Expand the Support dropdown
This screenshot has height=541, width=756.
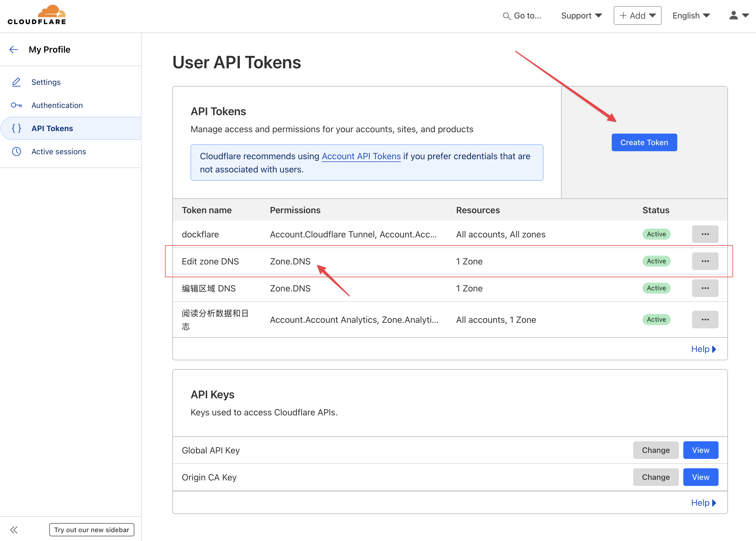coord(581,16)
